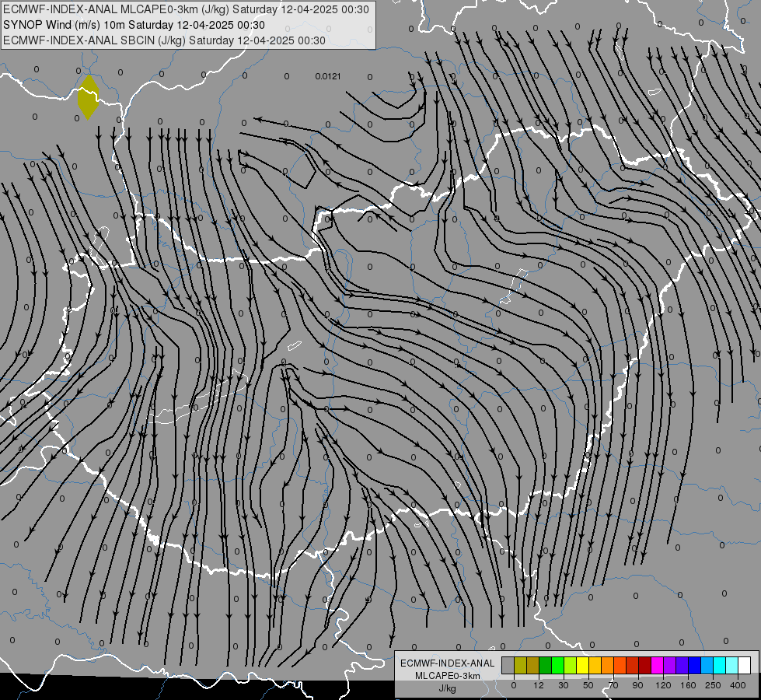Click the legend label MLCAPE0-3km

448,676
